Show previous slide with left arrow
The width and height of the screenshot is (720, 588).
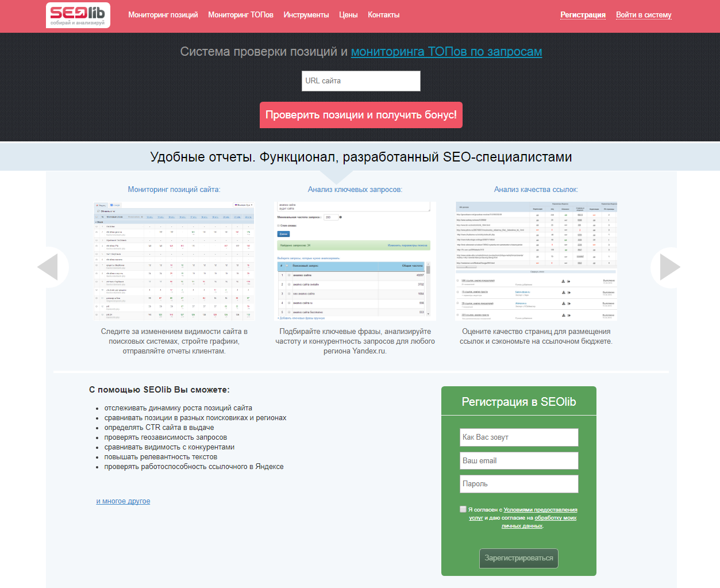click(49, 267)
